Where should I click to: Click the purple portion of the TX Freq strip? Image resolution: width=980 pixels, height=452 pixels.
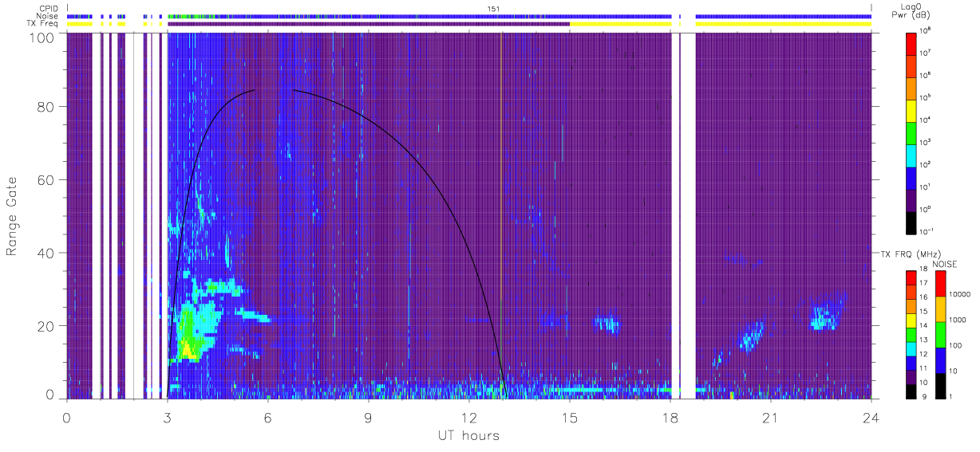click(369, 24)
